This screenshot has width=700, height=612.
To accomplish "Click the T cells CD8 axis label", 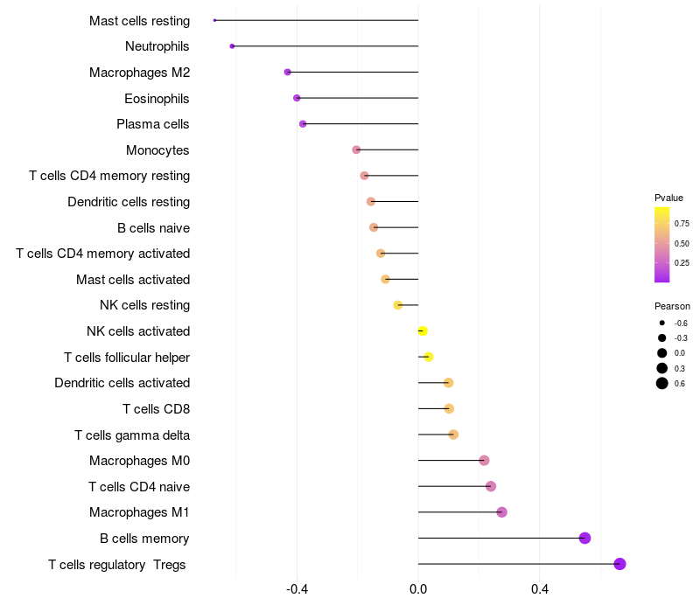I will (156, 408).
